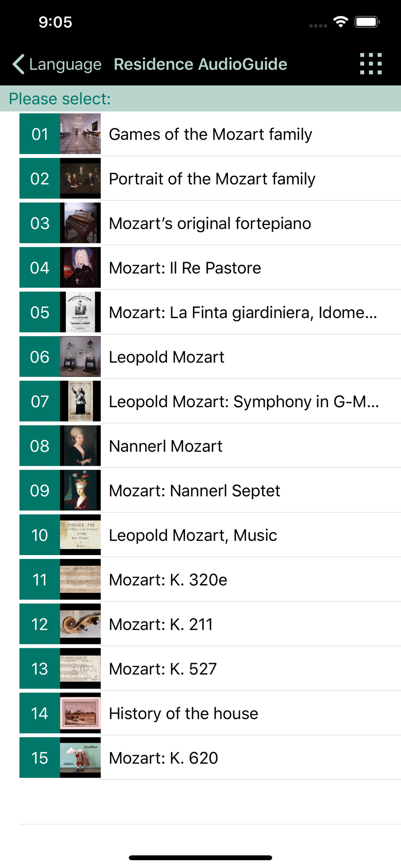The height and width of the screenshot is (868, 401).
Task: Tap the Residence AudioGuide title
Action: tap(200, 64)
